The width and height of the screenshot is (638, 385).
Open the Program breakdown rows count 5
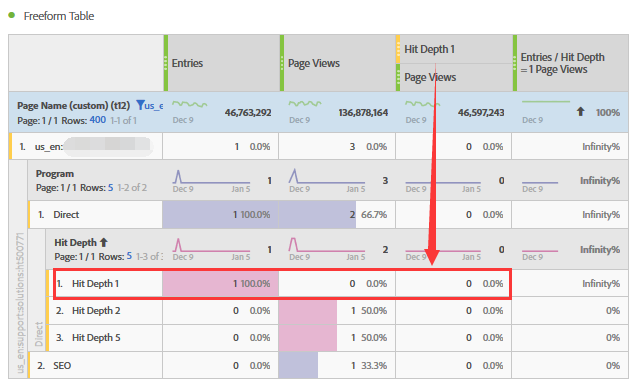[x=110, y=188]
